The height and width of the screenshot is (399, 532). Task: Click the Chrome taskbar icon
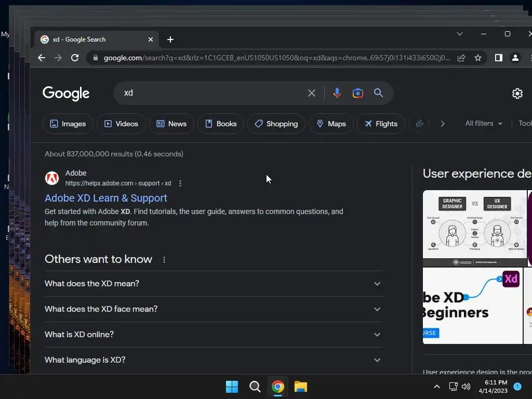tap(277, 387)
